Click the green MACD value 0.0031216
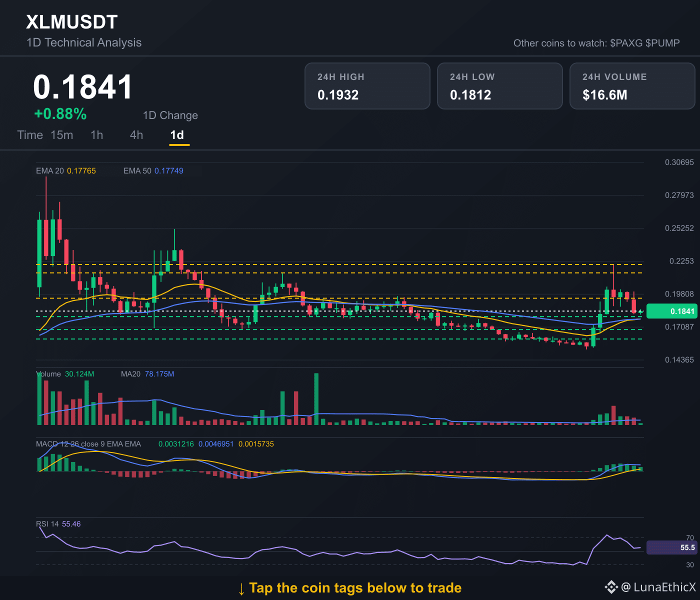The height and width of the screenshot is (600, 700). 176,444
